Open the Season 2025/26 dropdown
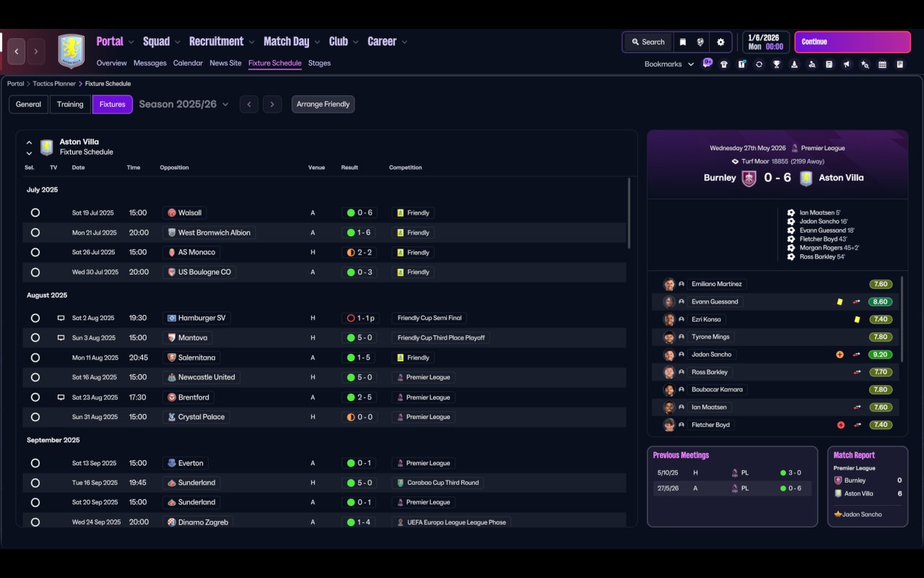 tap(183, 105)
